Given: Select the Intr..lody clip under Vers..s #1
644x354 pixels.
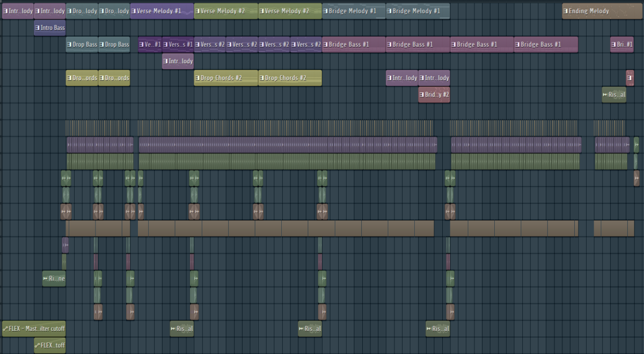Looking at the screenshot, I should 178,61.
